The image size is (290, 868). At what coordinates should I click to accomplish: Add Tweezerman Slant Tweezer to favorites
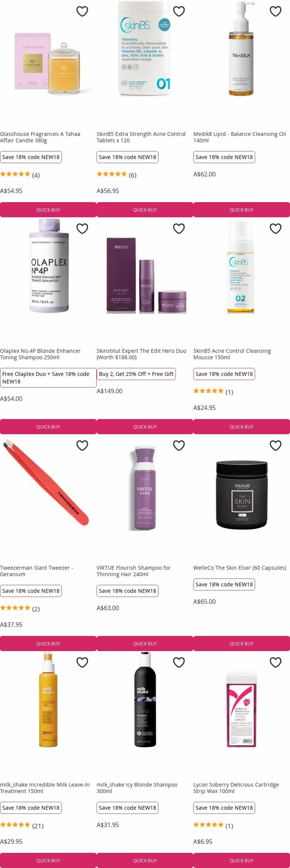pyautogui.click(x=82, y=446)
